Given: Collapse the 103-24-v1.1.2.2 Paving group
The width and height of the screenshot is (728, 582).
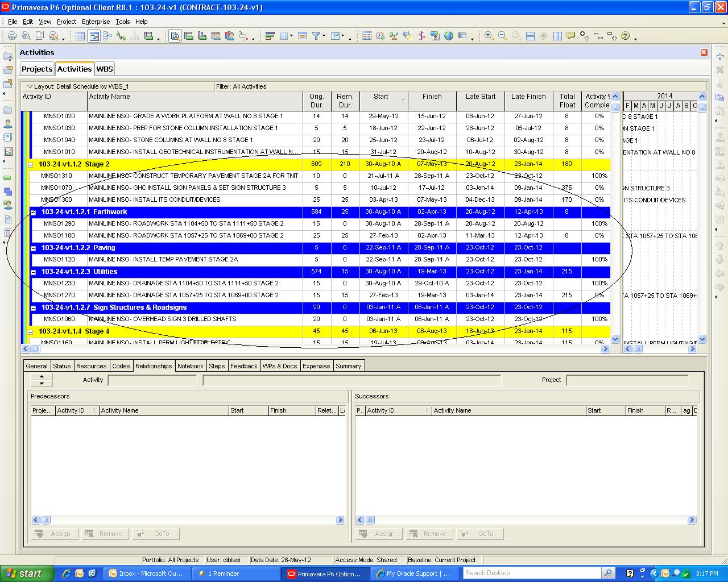Looking at the screenshot, I should (33, 248).
